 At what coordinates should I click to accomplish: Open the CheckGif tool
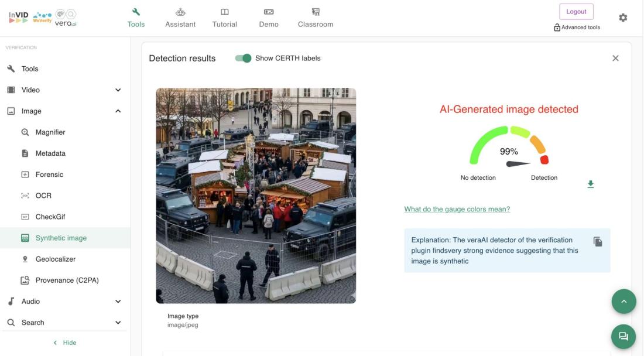[x=50, y=217]
